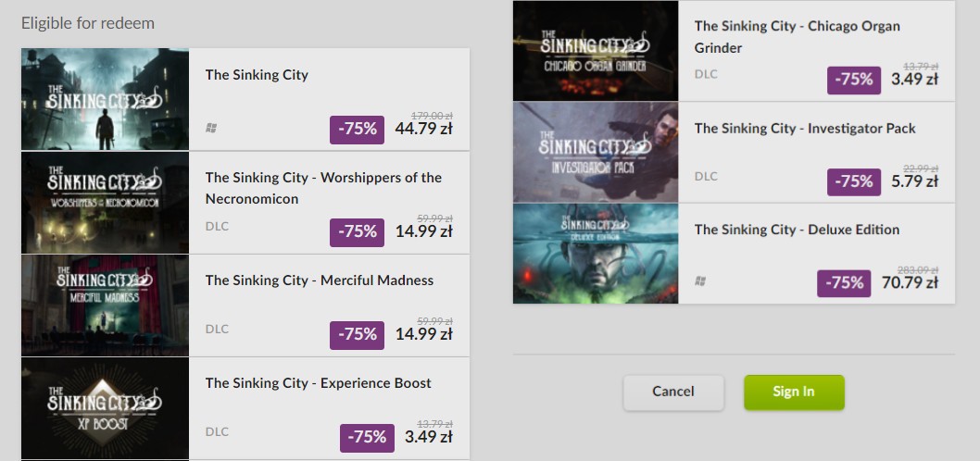This screenshot has height=461, width=980.
Task: Click Deluxe Edition title text
Action: click(x=797, y=230)
